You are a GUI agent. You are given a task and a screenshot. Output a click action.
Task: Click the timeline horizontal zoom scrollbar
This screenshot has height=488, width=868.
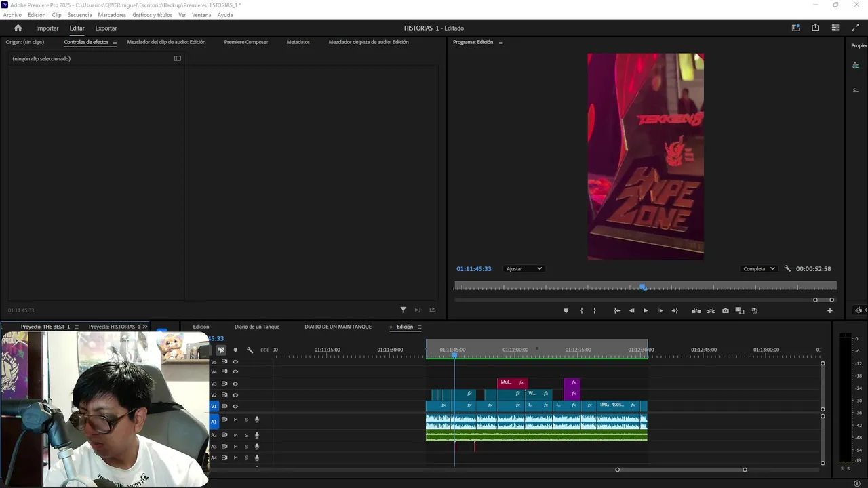[x=681, y=470]
